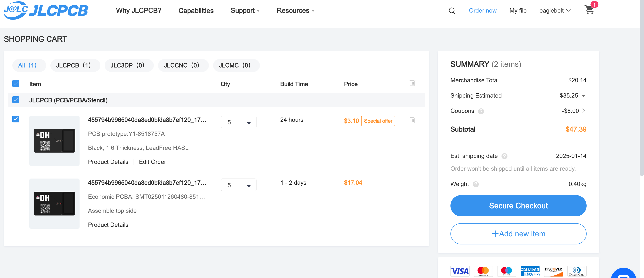Click the Add new item button
This screenshot has height=278, width=644.
point(518,234)
